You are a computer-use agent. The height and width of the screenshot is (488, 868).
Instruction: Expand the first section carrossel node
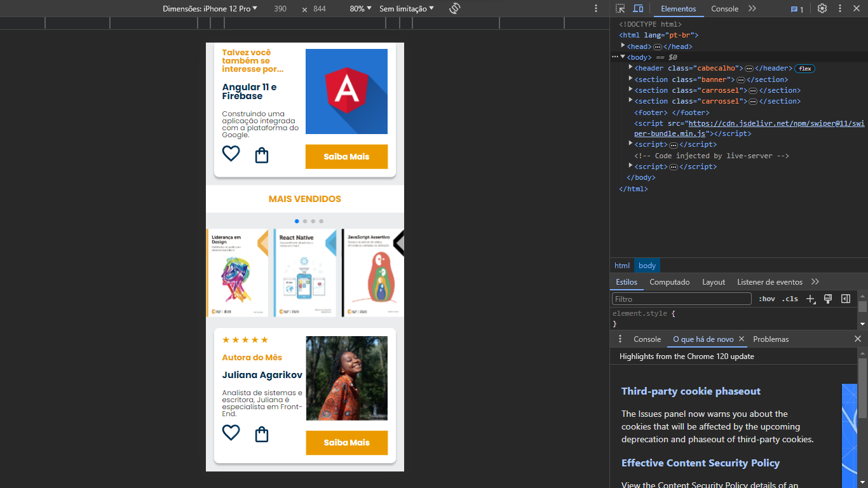(630, 90)
